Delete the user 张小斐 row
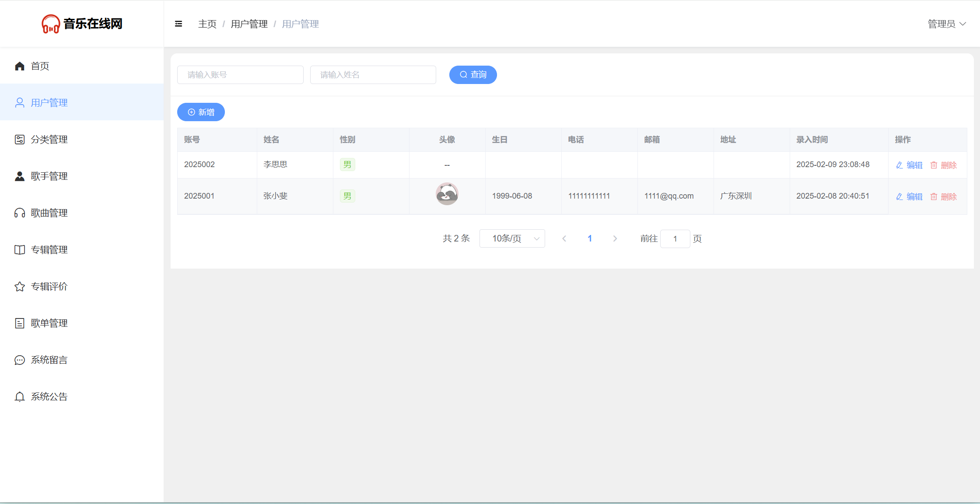Image resolution: width=980 pixels, height=504 pixels. [944, 196]
